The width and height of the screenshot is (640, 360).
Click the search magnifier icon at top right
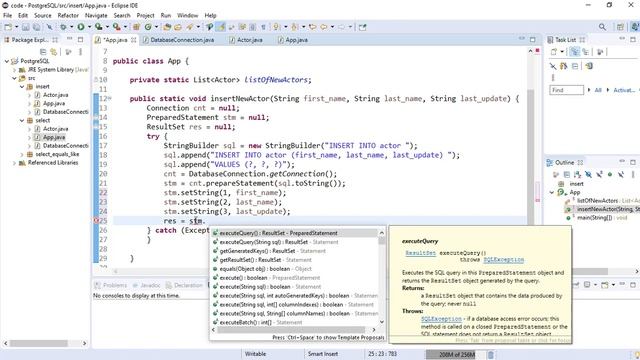(602, 27)
